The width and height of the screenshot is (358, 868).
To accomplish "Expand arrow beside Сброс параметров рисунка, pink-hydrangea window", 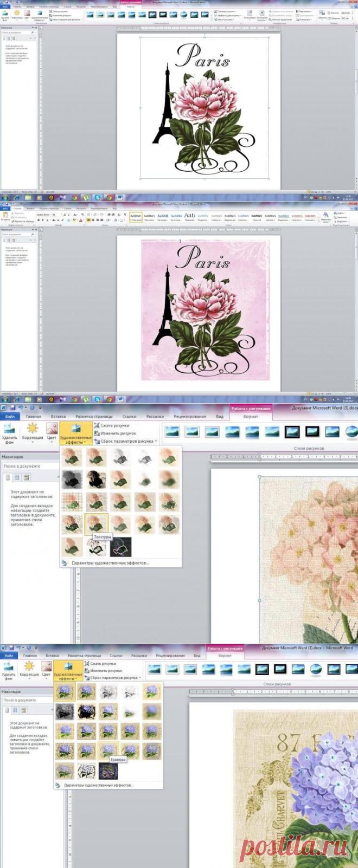I will (x=156, y=441).
